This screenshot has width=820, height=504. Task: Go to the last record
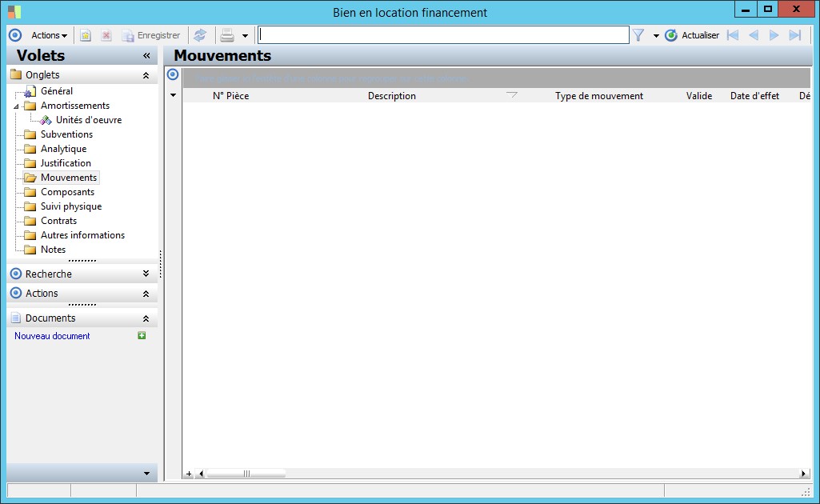point(795,35)
